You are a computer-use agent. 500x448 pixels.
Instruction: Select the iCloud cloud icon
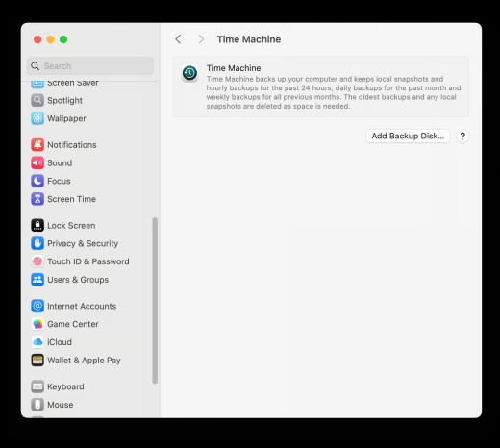click(x=37, y=342)
